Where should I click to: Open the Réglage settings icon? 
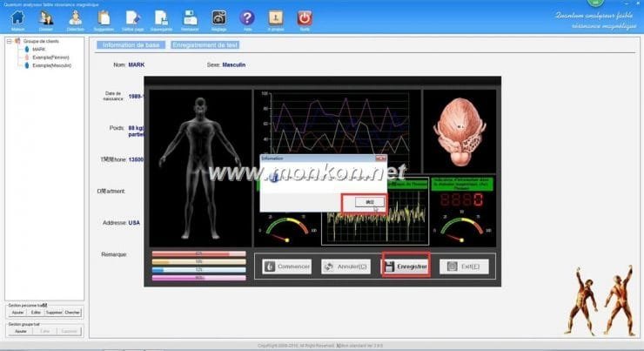[x=218, y=18]
